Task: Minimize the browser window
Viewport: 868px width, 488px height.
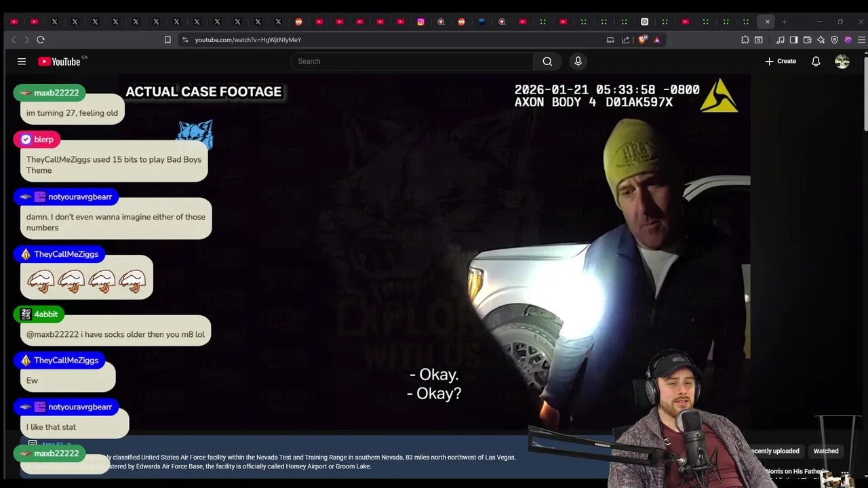Action: [x=819, y=22]
